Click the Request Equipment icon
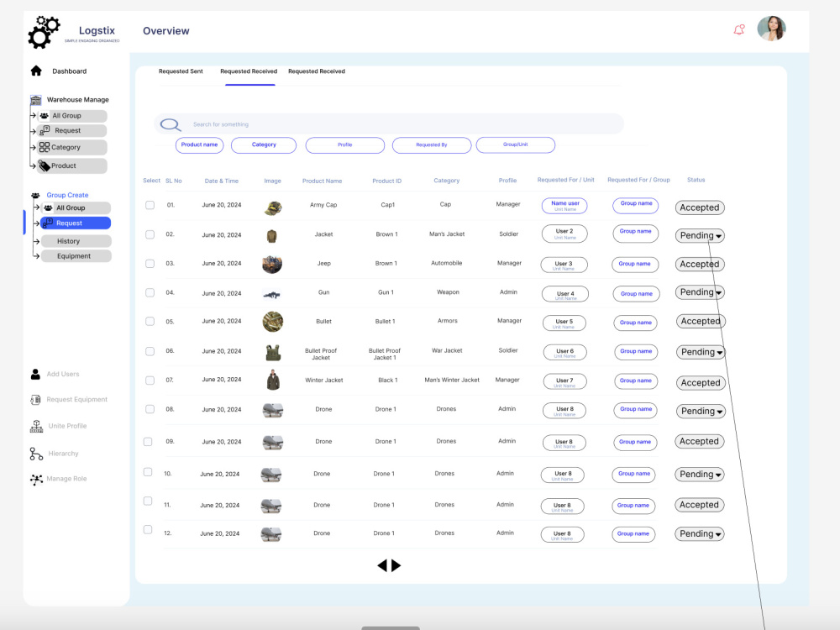The height and width of the screenshot is (630, 840). (35, 400)
